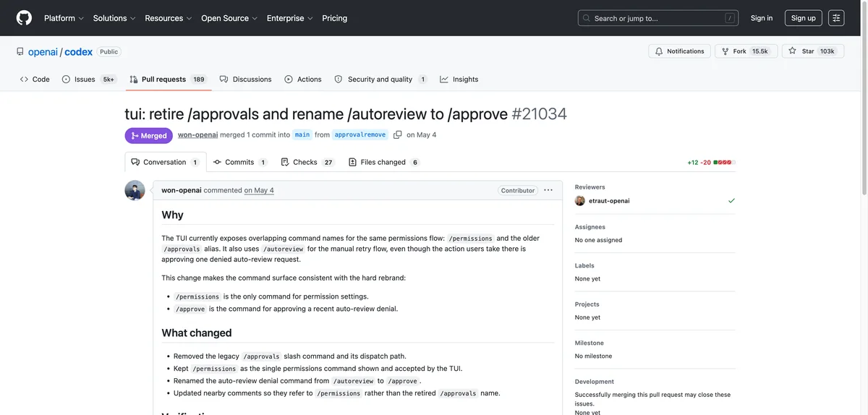This screenshot has width=868, height=415.
Task: Click the Sign in link
Action: click(762, 18)
